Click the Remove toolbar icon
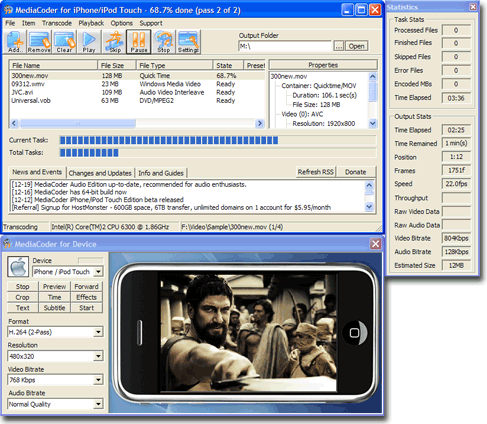The width and height of the screenshot is (487, 424). click(39, 42)
